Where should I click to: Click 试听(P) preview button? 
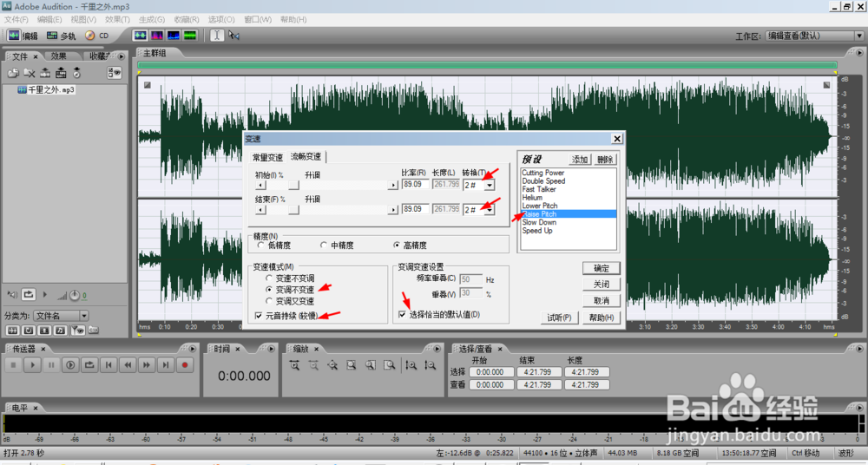[559, 318]
